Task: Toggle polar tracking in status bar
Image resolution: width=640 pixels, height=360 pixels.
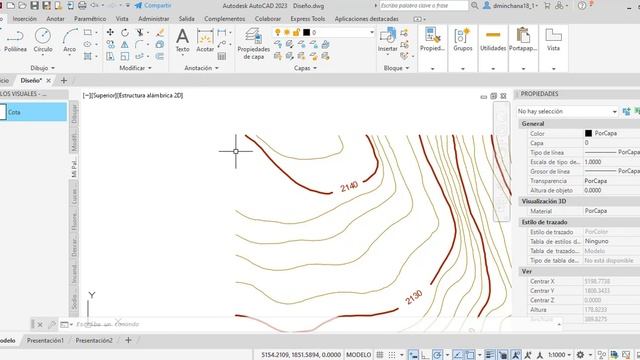Action: [x=437, y=355]
